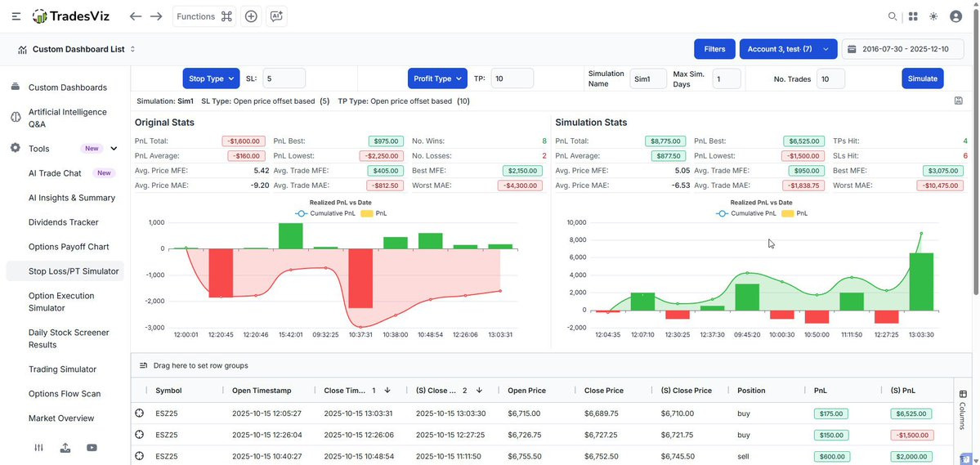The width and height of the screenshot is (980, 465).
Task: Save simulation using floppy disk icon
Action: pos(958,101)
